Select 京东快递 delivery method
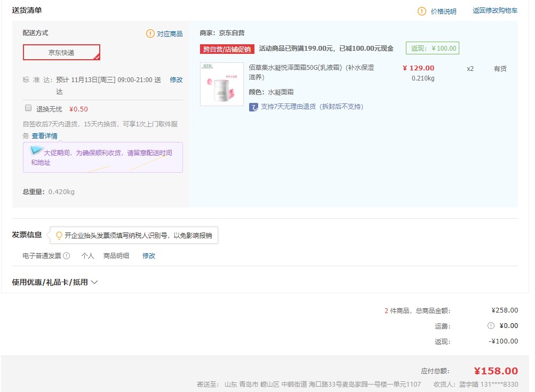535x392 pixels. click(61, 53)
